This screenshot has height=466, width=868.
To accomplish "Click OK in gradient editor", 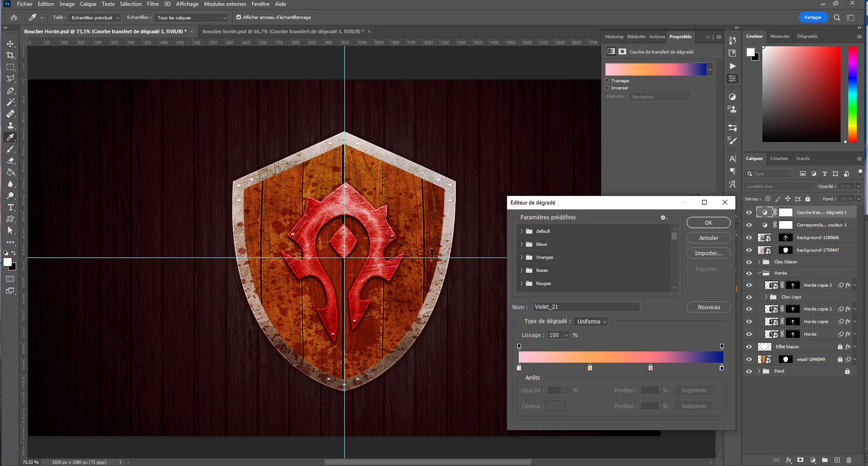I will (x=708, y=223).
